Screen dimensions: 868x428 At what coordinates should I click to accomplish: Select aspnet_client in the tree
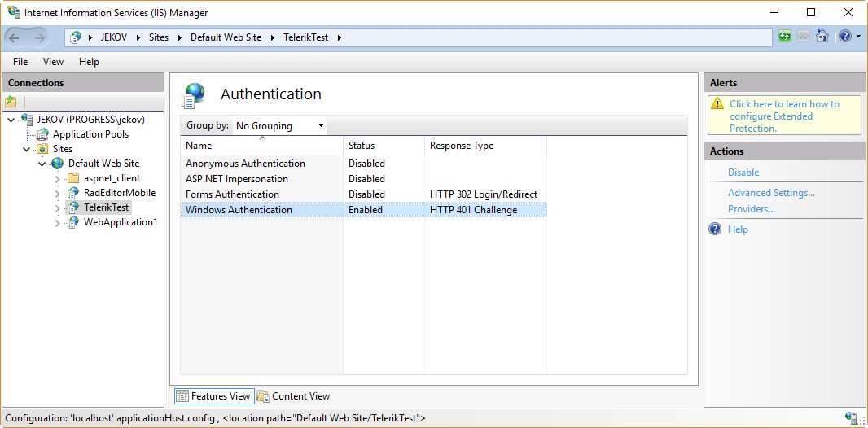[112, 178]
